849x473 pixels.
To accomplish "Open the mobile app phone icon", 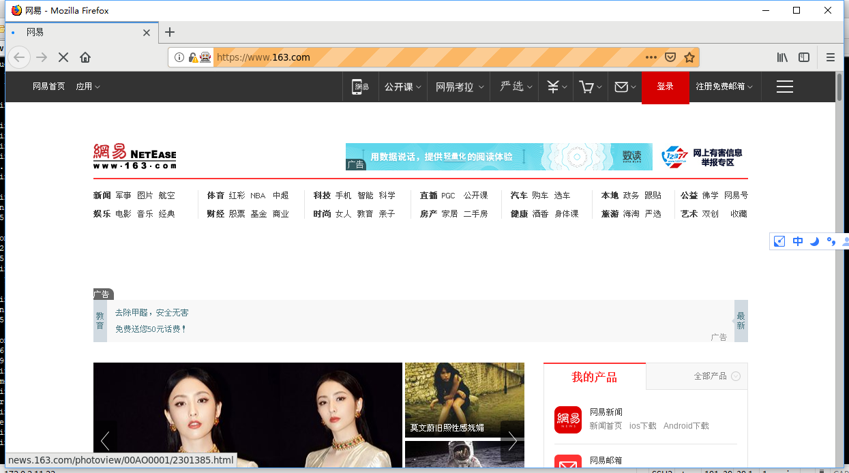I will click(x=360, y=87).
